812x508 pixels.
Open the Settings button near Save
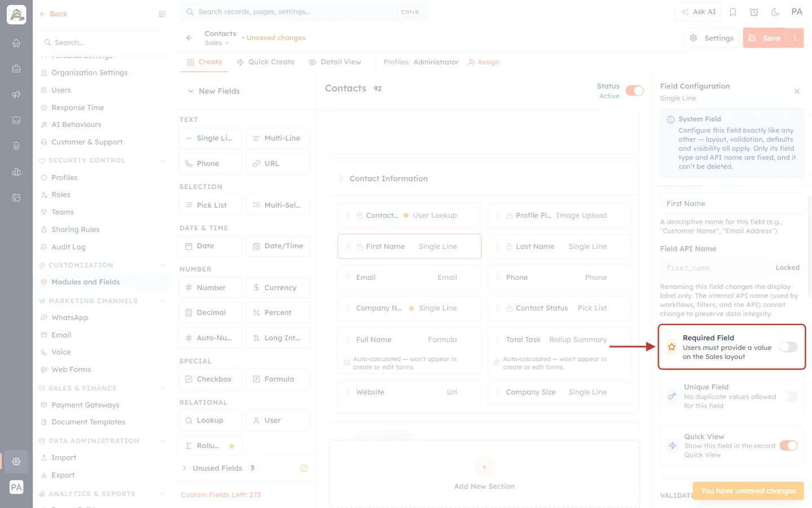[x=712, y=38]
